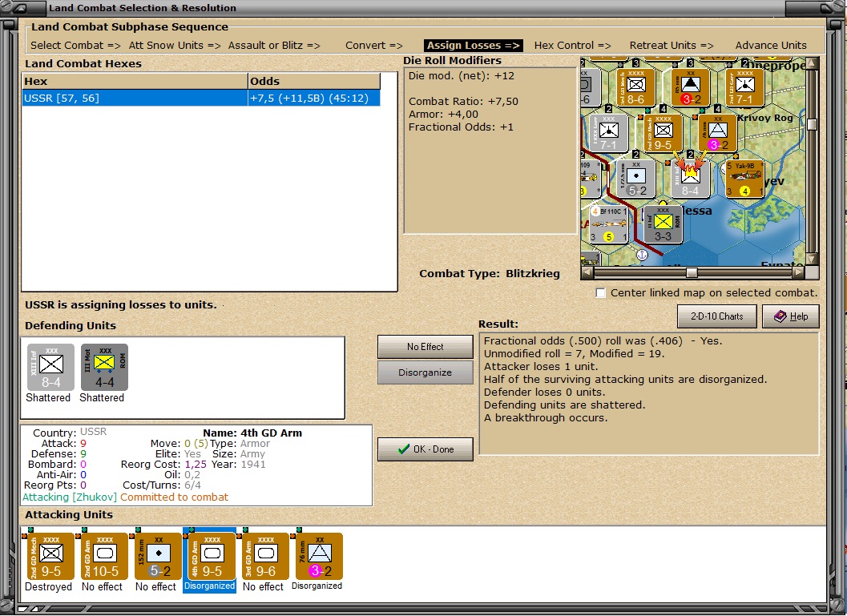This screenshot has height=616, width=847.
Task: Select the 76 mm 3-2 disorganized attacking unit
Action: pos(319,557)
